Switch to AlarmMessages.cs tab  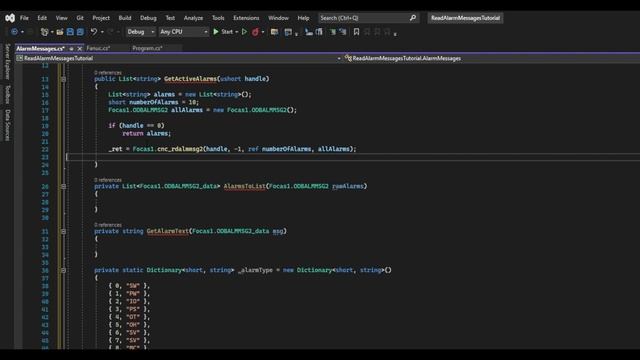point(40,49)
